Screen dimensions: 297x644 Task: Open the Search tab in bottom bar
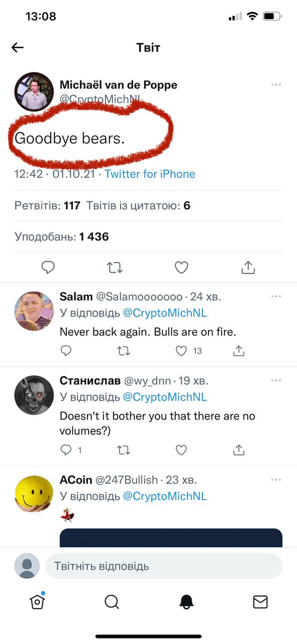pyautogui.click(x=112, y=602)
